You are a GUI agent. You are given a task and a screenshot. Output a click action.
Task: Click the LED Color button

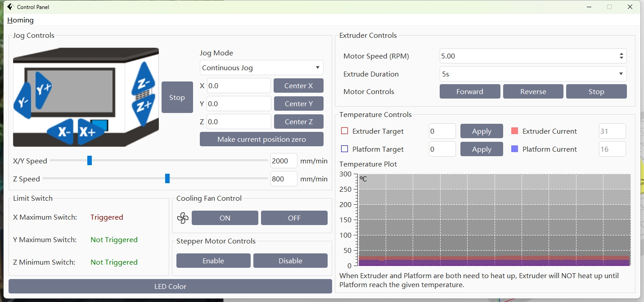tap(170, 286)
